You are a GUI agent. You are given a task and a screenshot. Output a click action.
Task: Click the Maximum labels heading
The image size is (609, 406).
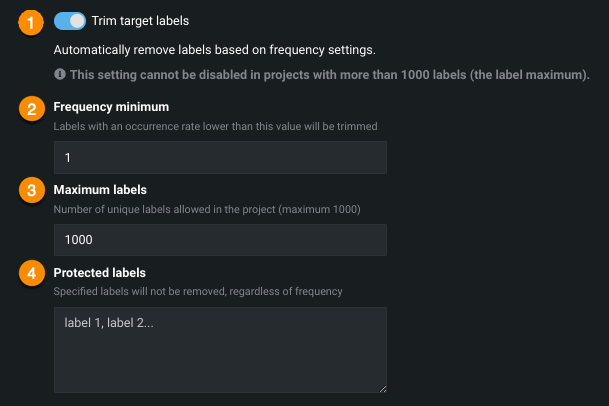pos(100,190)
